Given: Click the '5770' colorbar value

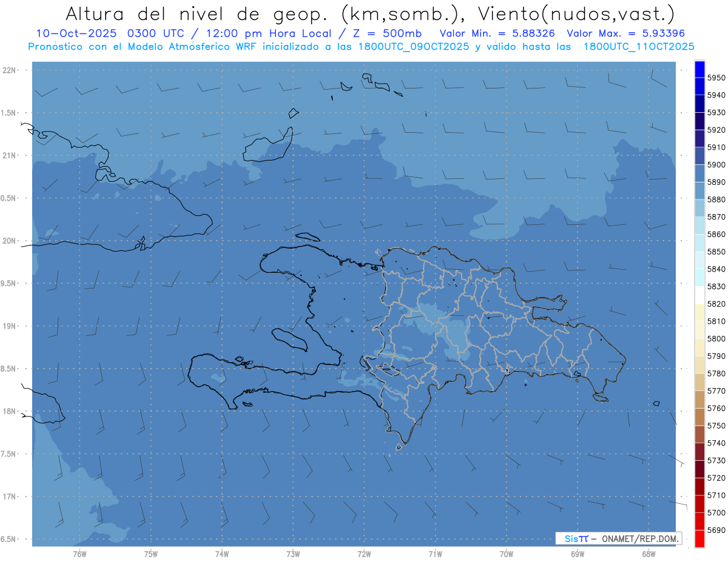Looking at the screenshot, I should 716,390.
